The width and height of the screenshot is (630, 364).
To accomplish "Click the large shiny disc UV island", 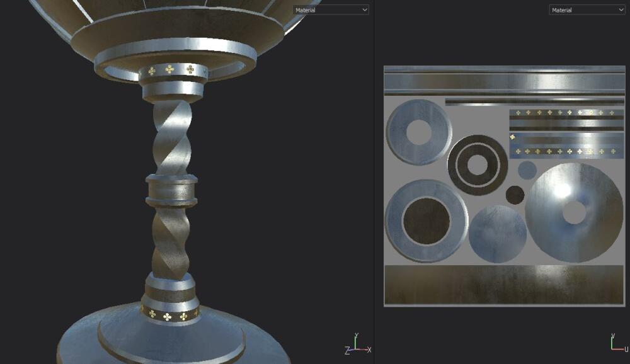I will [574, 212].
